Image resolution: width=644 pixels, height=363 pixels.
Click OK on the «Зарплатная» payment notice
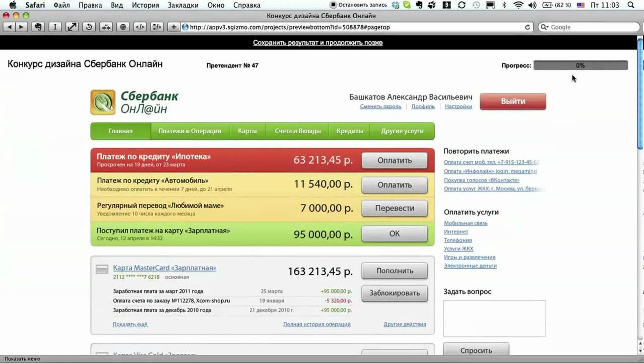[394, 234]
